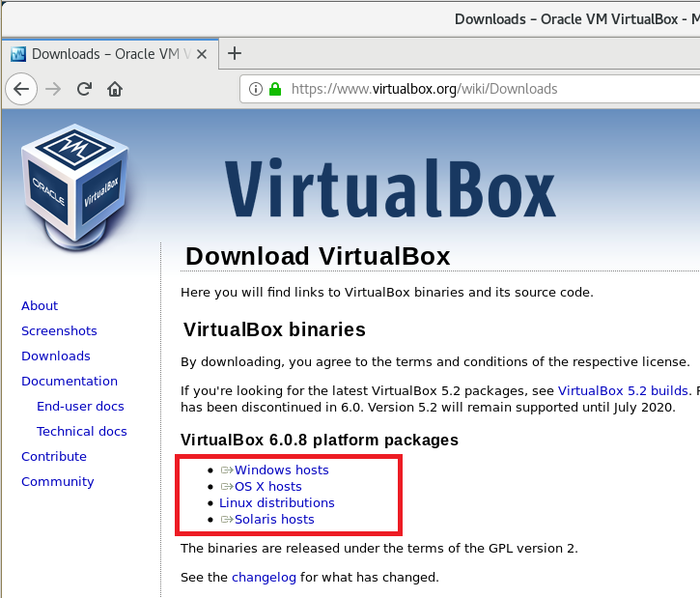Download via Windows hosts link
Viewport: 700px width, 598px height.
tap(282, 470)
